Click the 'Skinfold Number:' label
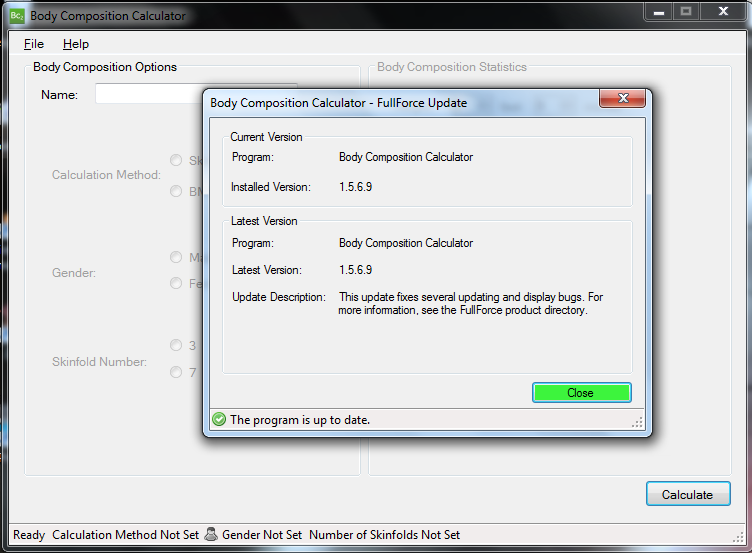 click(99, 362)
